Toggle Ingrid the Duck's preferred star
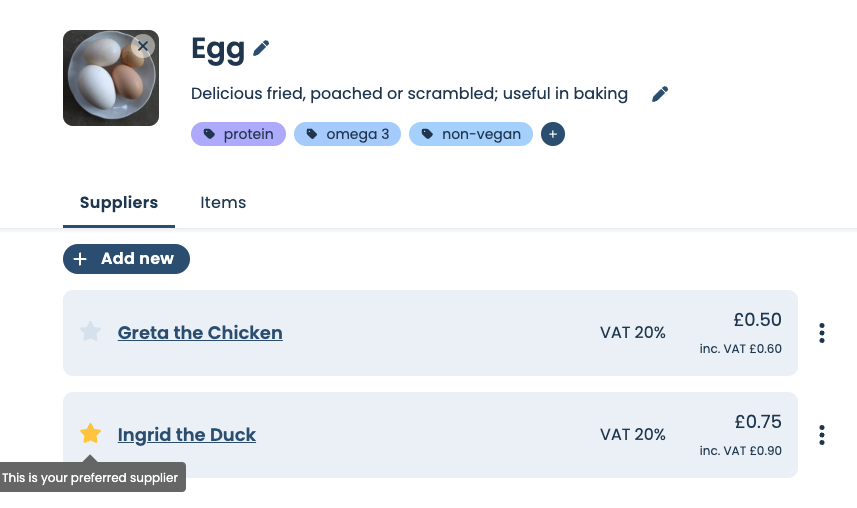Screen dimensions: 857x508 click(x=91, y=434)
